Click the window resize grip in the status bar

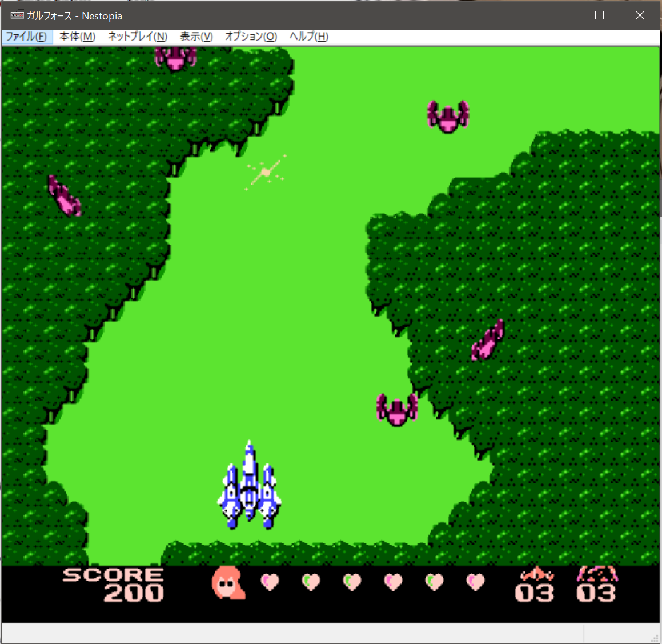click(655, 638)
